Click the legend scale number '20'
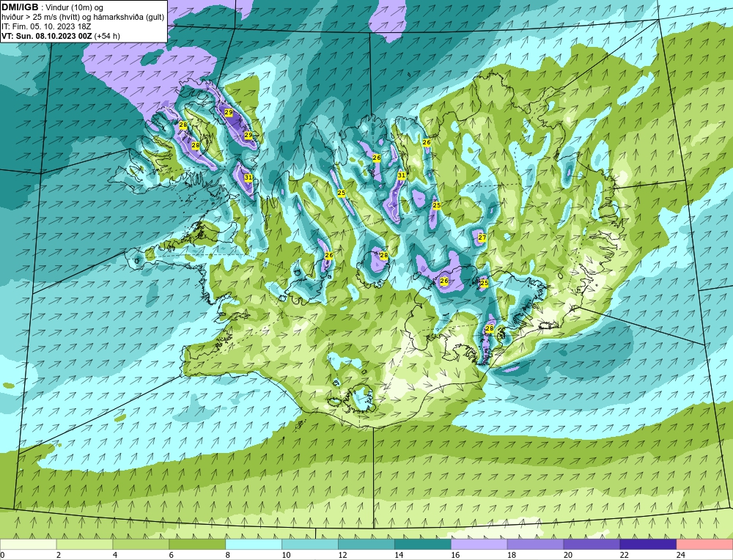Image resolution: width=733 pixels, height=560 pixels. pos(568,555)
